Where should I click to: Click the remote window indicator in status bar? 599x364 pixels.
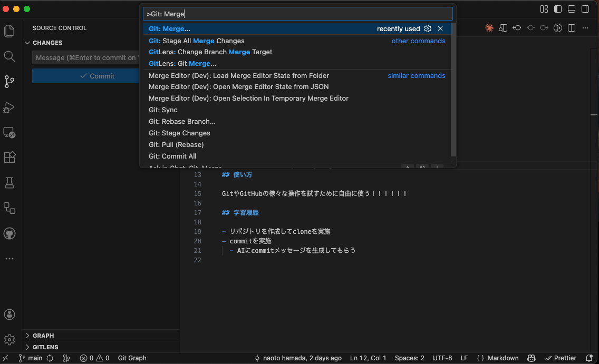coord(5,358)
